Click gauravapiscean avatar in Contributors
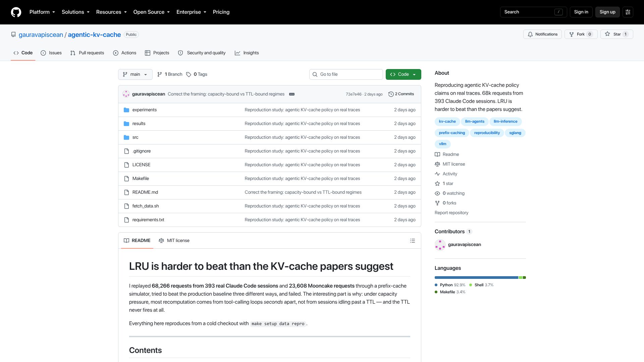644x362 pixels. click(x=440, y=245)
